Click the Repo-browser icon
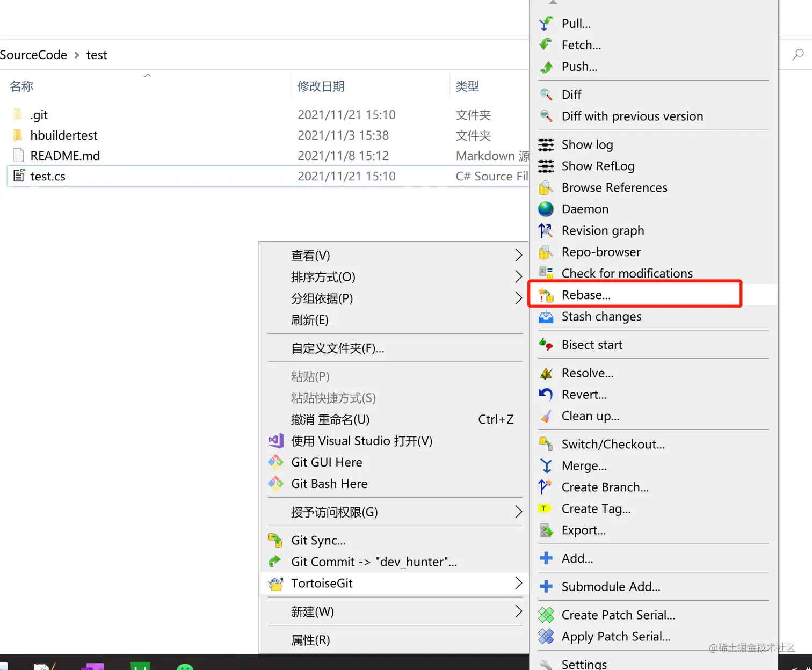 point(546,252)
